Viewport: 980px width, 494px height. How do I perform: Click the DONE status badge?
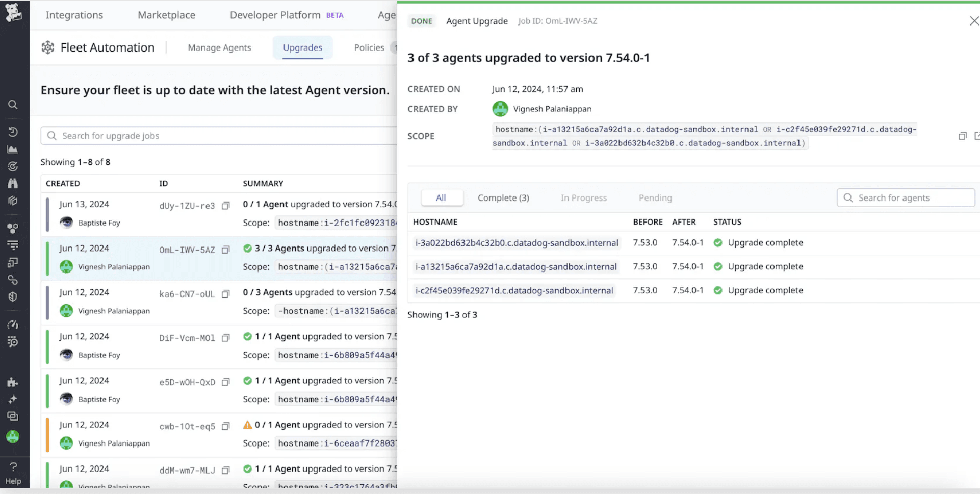click(422, 21)
